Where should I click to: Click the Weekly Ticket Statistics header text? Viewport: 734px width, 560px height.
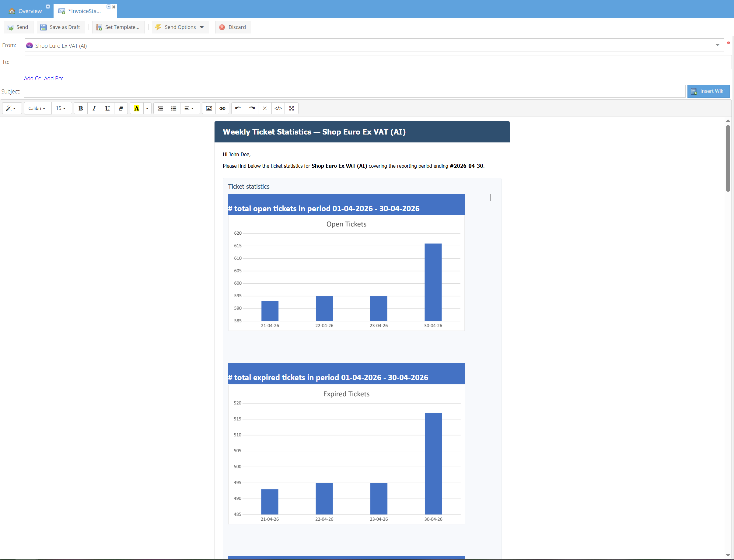pos(314,132)
